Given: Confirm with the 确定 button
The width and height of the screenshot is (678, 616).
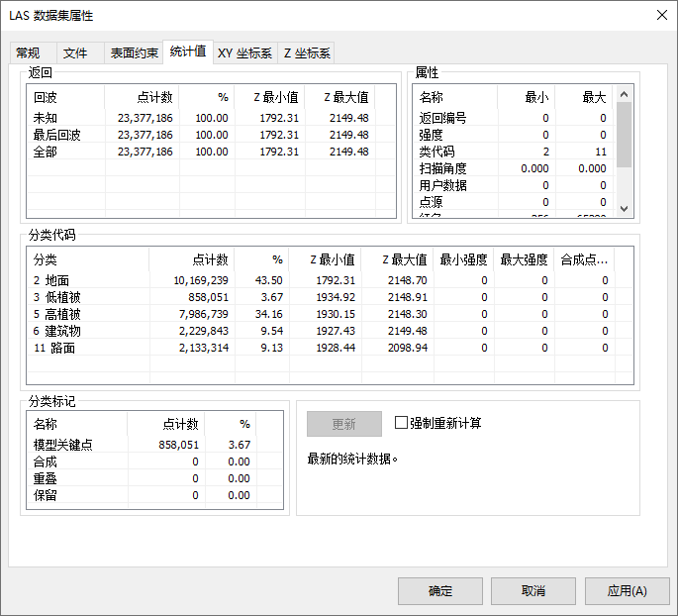Looking at the screenshot, I should pyautogui.click(x=440, y=590).
